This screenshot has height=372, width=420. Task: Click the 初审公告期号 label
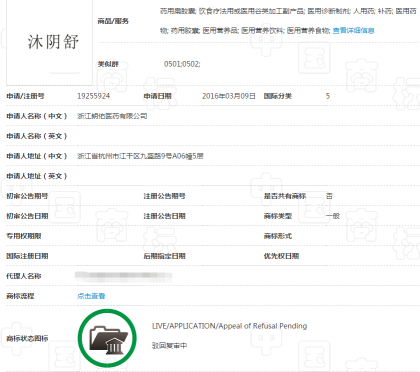tap(27, 196)
